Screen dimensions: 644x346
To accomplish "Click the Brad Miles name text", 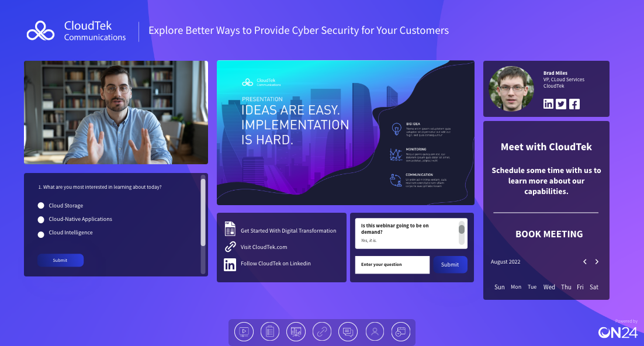I will click(x=555, y=73).
